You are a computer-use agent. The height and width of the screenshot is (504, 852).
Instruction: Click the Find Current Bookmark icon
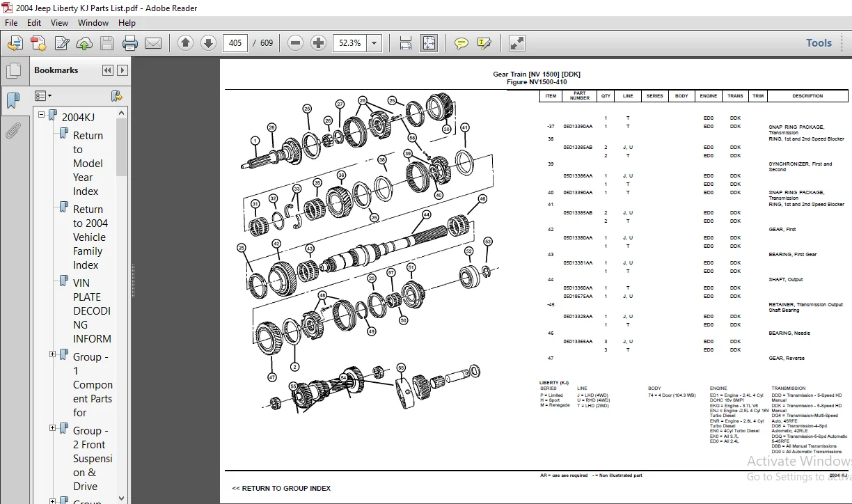pos(116,96)
